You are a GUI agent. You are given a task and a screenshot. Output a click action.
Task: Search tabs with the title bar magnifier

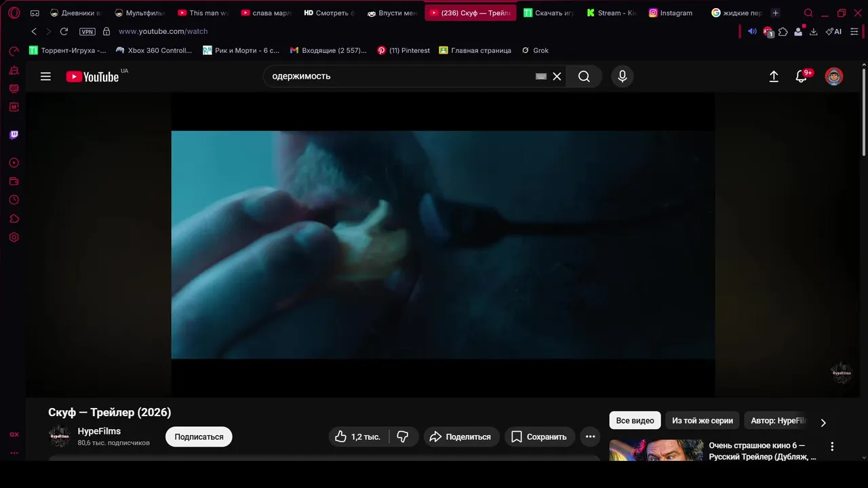pos(808,13)
